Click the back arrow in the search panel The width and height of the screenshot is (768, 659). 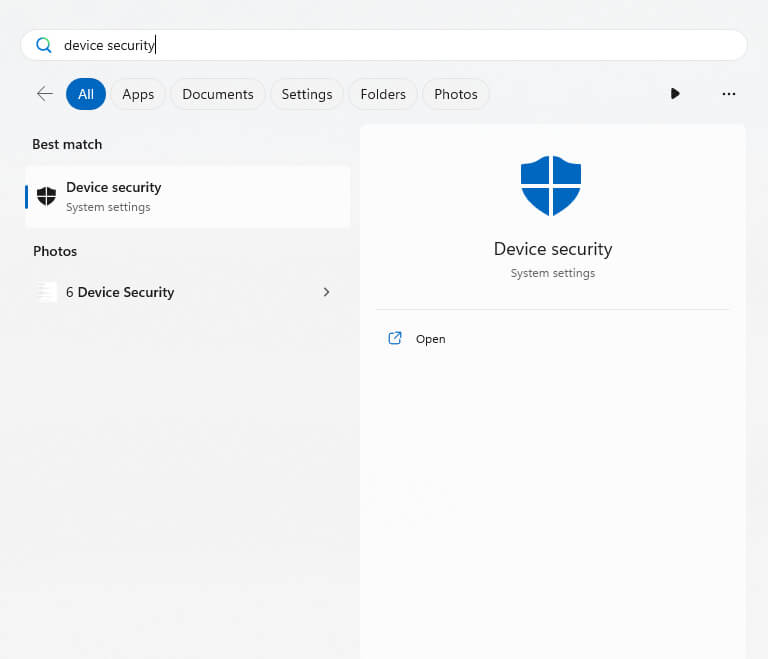(45, 94)
